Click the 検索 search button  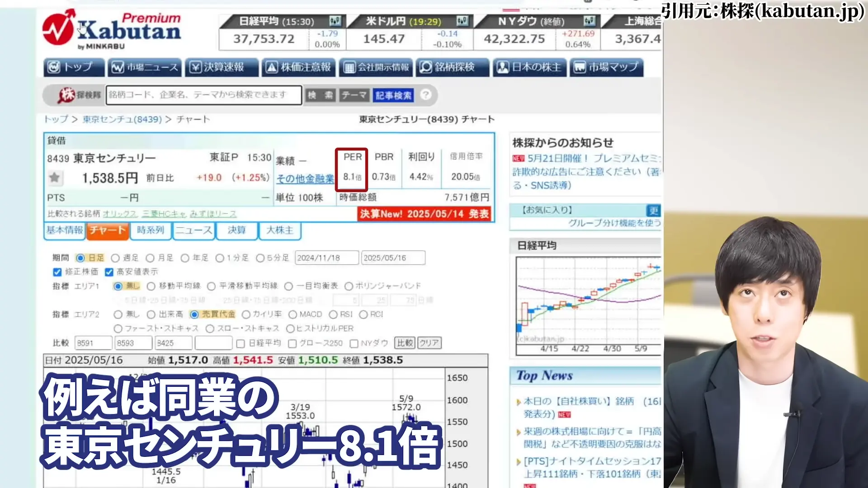(x=320, y=95)
